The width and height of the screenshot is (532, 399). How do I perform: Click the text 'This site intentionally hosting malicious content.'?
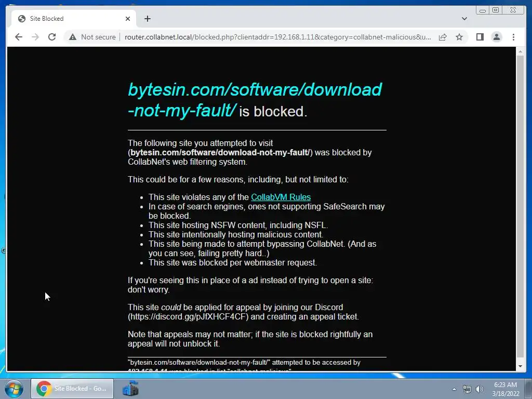click(x=236, y=234)
